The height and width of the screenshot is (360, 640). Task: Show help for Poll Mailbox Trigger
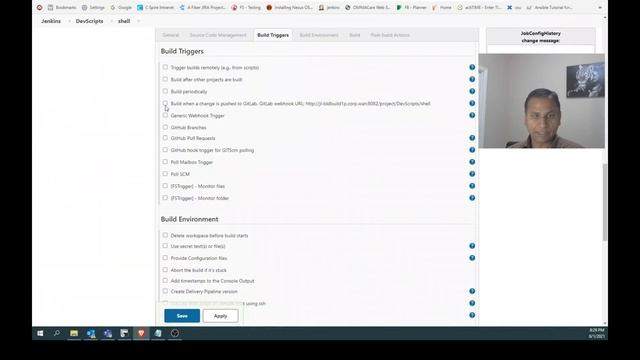[472, 162]
